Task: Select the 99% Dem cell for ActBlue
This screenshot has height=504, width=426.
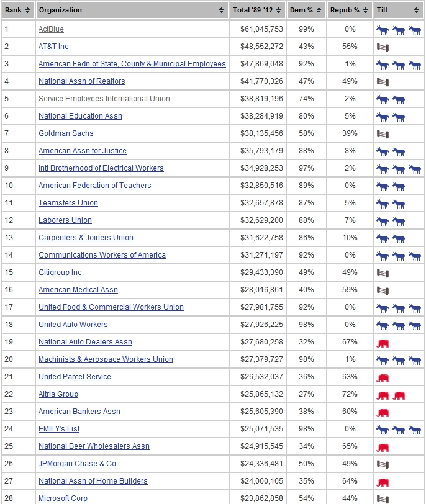Action: point(306,29)
